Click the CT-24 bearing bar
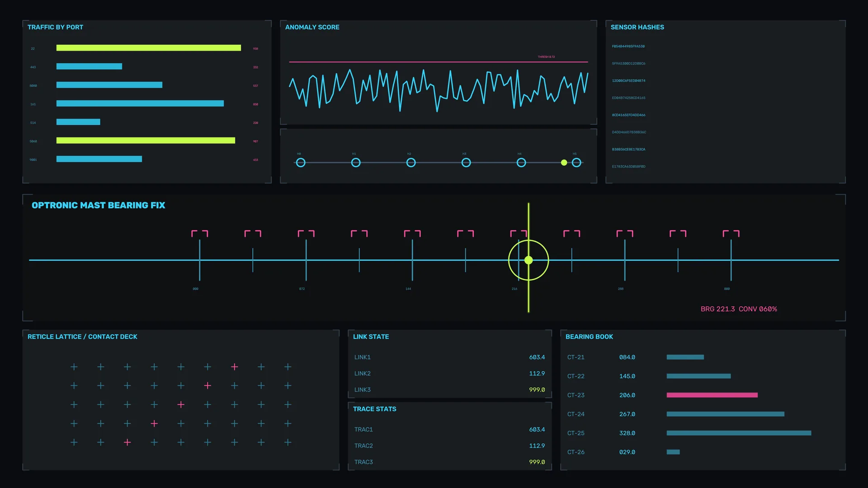 [725, 414]
